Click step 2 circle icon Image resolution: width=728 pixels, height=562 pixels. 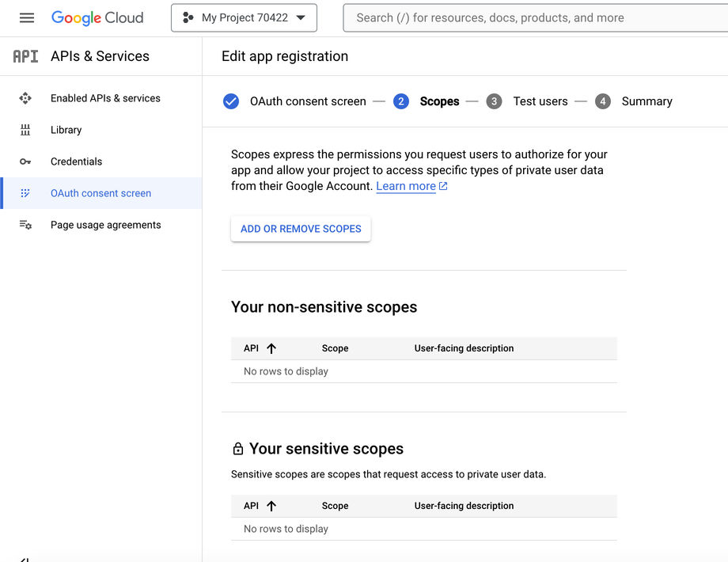401,101
